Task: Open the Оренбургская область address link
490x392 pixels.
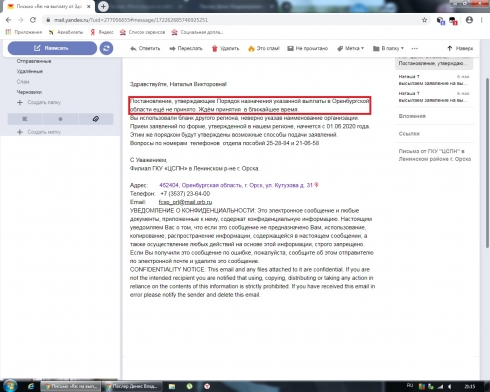Action: pyautogui.click(x=236, y=185)
